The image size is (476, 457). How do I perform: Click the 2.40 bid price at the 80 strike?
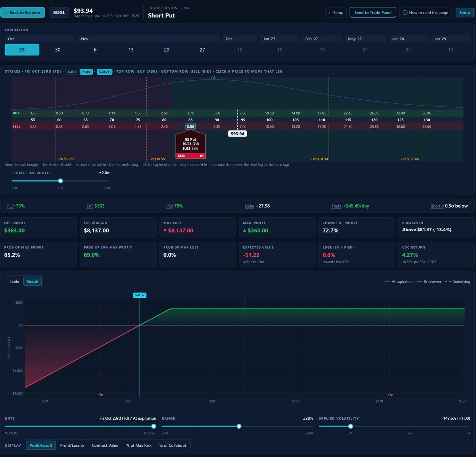click(x=164, y=127)
